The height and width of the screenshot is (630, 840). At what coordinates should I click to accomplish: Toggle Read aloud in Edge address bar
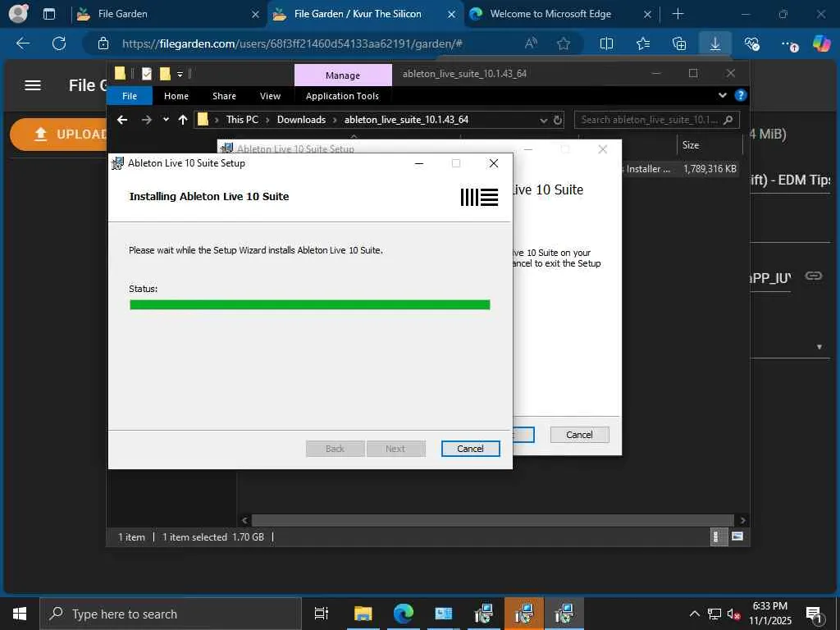531,43
